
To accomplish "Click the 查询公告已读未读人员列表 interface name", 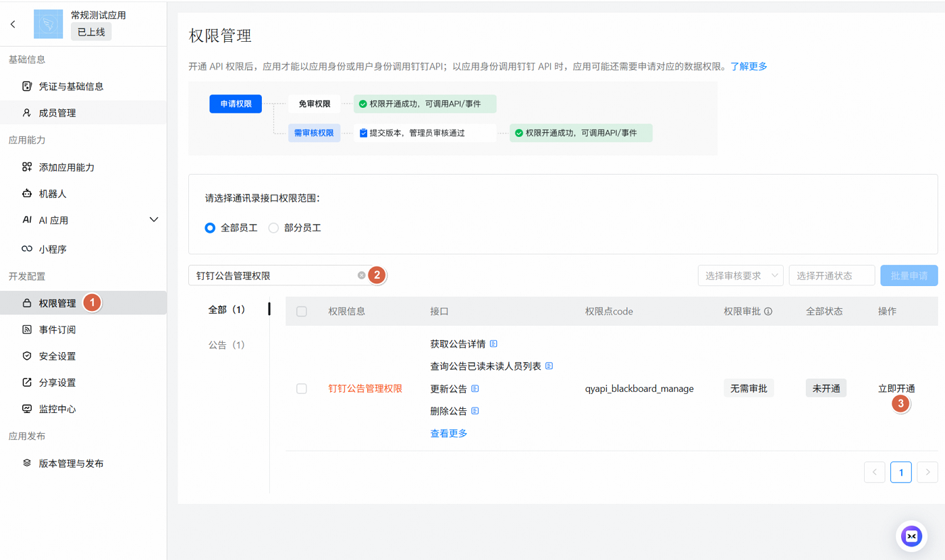I will (x=485, y=366).
